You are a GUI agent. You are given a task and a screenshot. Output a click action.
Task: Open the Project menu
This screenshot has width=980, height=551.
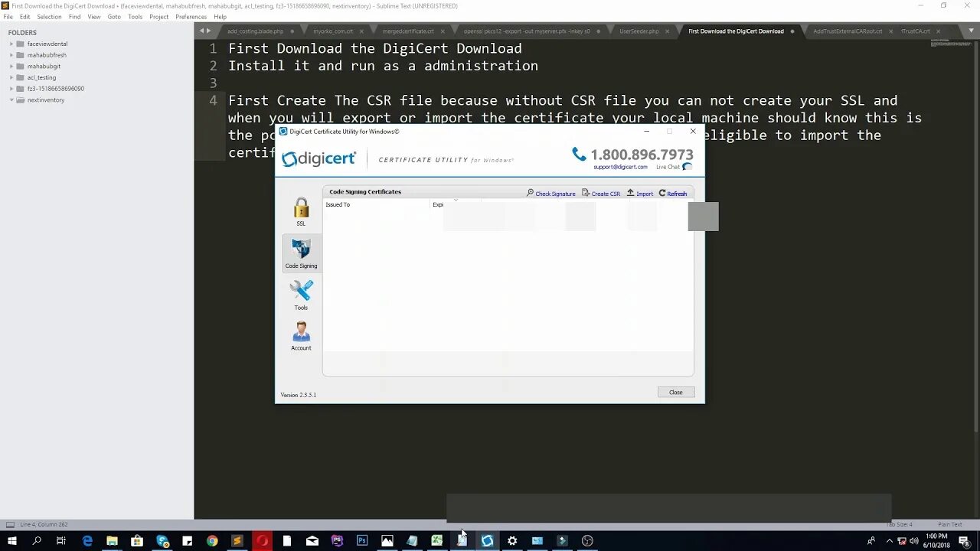click(158, 17)
